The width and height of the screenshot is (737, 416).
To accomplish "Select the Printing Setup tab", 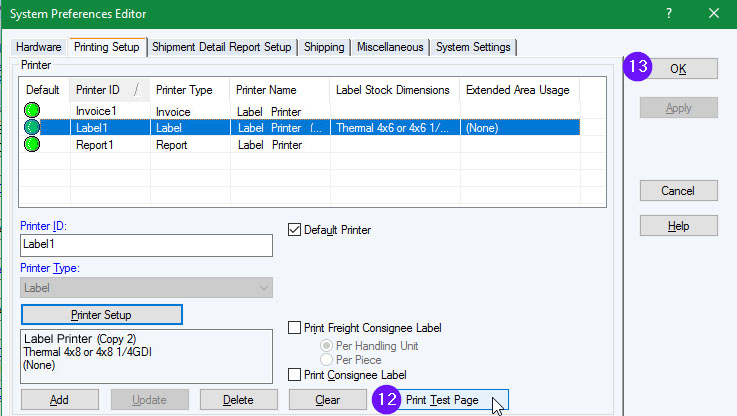I will (x=107, y=47).
